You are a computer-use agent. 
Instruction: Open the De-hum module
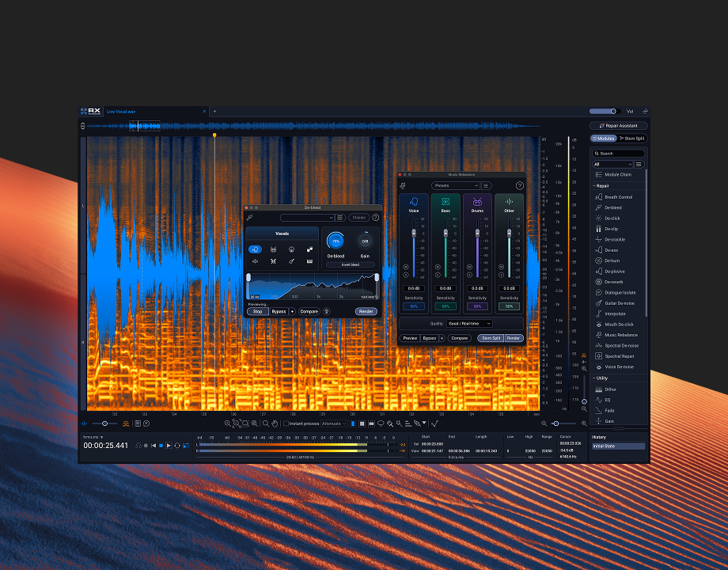tap(608, 260)
